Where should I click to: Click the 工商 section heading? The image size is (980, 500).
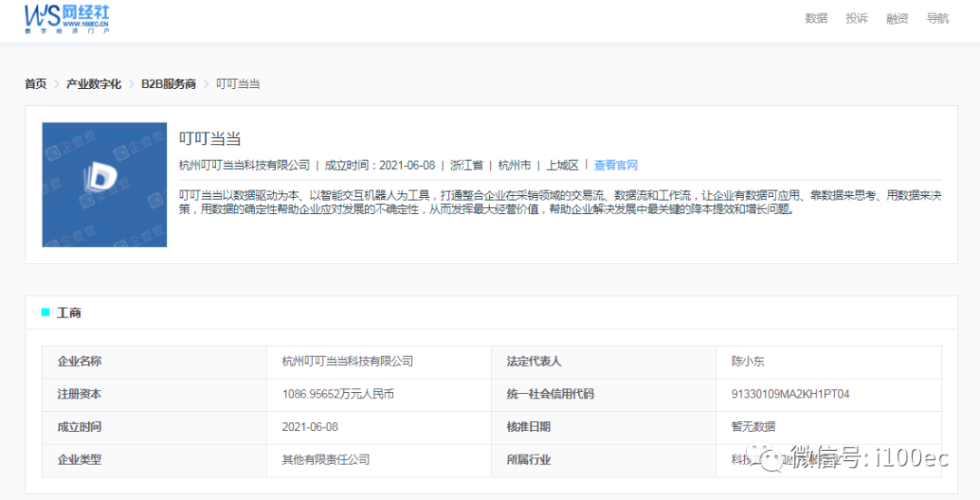click(x=69, y=312)
